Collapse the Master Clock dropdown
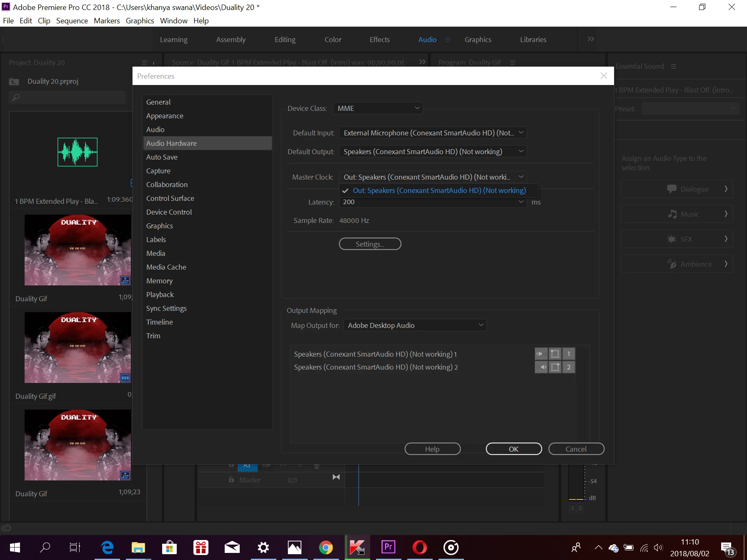The image size is (747, 560). coord(433,177)
